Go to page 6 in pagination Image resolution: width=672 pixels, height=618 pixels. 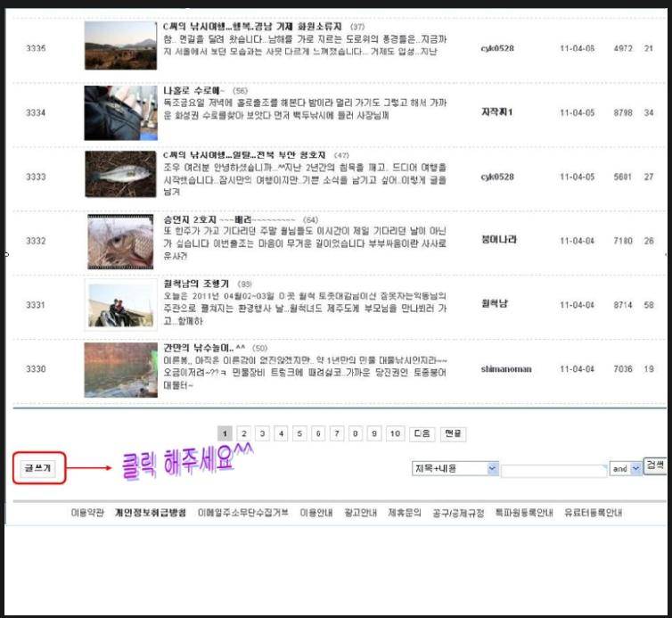(x=318, y=433)
